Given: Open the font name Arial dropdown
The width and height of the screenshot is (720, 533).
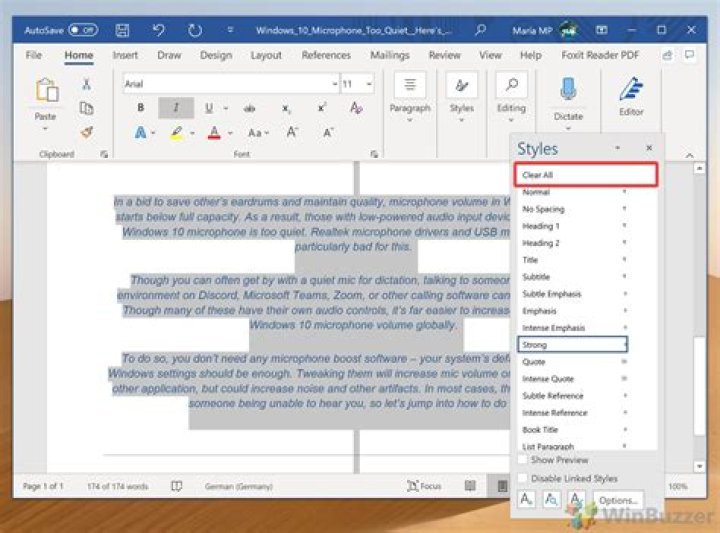Looking at the screenshot, I should click(335, 84).
